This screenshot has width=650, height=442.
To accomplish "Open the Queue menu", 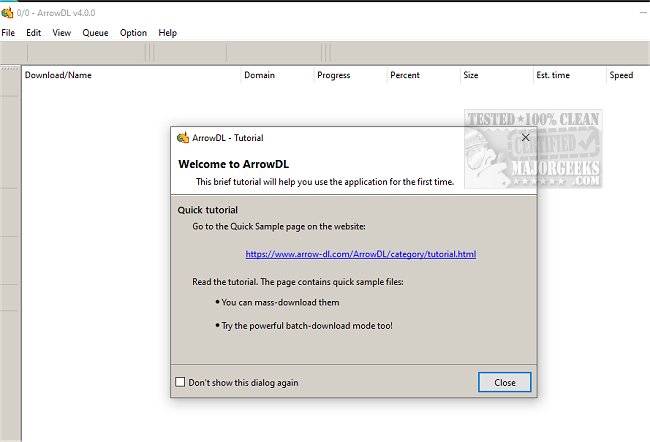I will click(95, 33).
